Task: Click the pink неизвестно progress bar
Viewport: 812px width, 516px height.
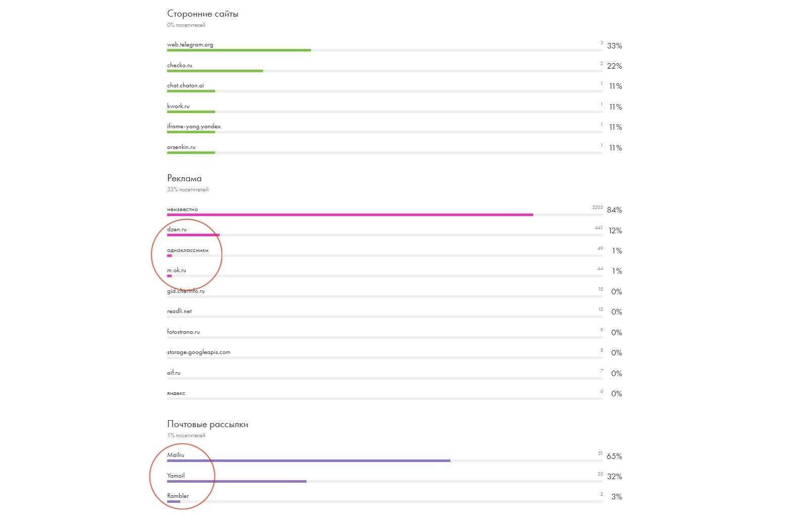Action: [x=349, y=215]
